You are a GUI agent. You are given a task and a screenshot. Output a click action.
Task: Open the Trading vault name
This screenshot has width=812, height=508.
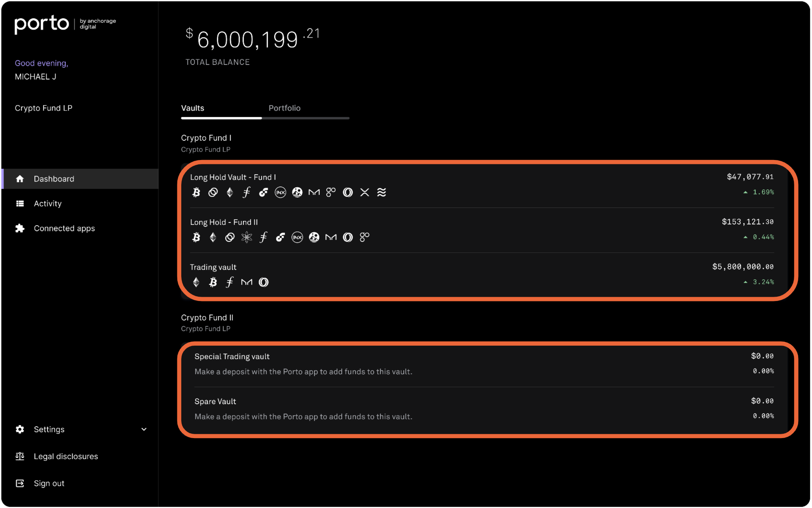click(213, 267)
